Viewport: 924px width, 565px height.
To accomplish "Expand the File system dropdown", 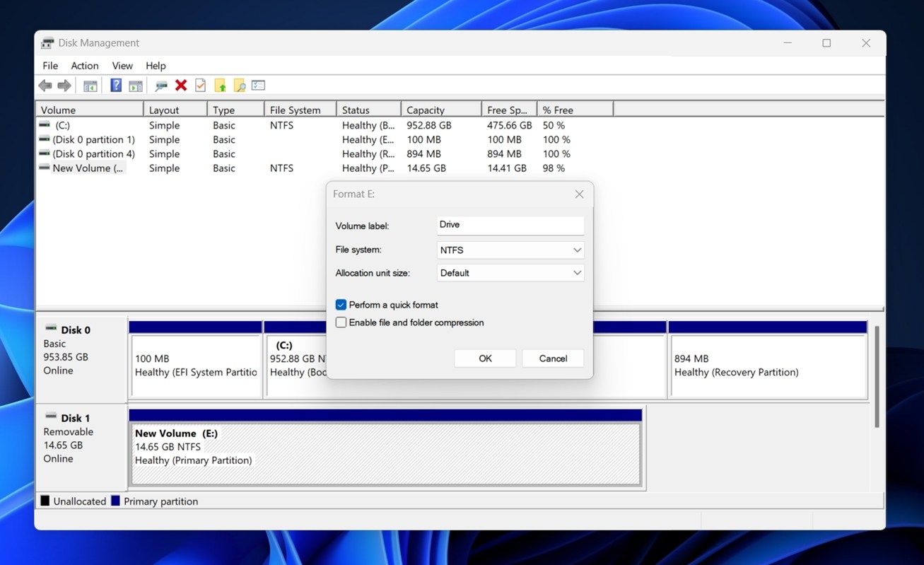I will pos(510,250).
